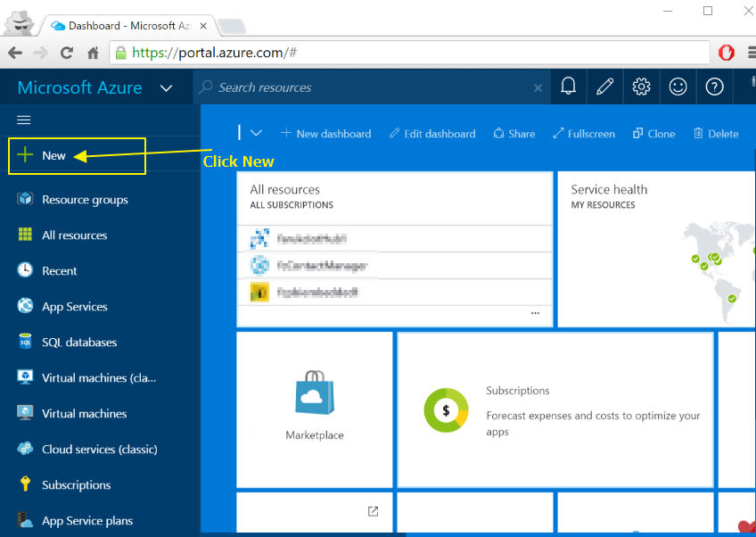Click the SQL databases icon
The width and height of the screenshot is (756, 537).
pyautogui.click(x=25, y=341)
